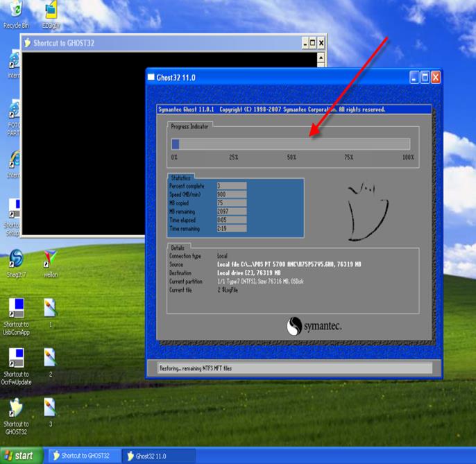The image size is (476, 464).
Task: Switch to Ghost32 11.0 taskbar button
Action: pos(158,456)
